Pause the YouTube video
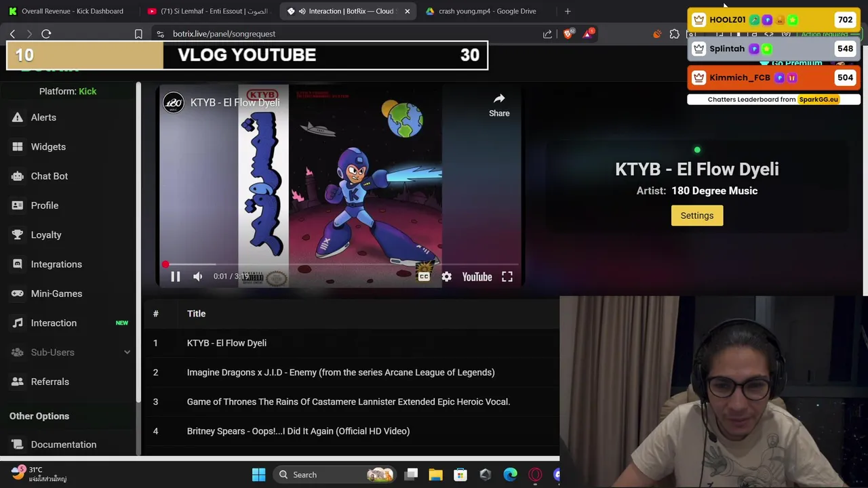Image resolution: width=868 pixels, height=488 pixels. (175, 277)
